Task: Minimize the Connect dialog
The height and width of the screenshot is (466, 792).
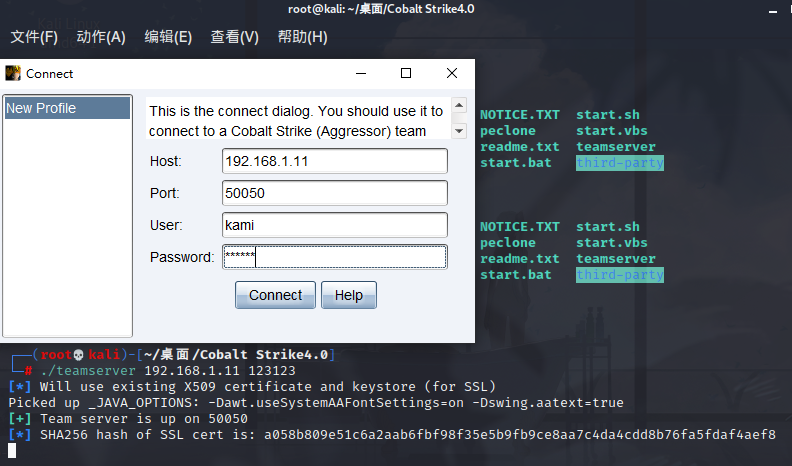Action: [x=361, y=73]
